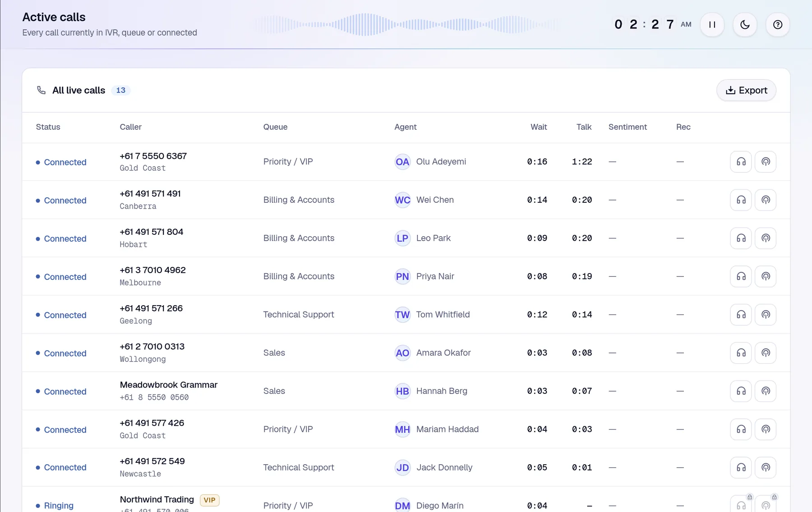
Task: Select caller number +61 491 571 266
Action: (151, 308)
